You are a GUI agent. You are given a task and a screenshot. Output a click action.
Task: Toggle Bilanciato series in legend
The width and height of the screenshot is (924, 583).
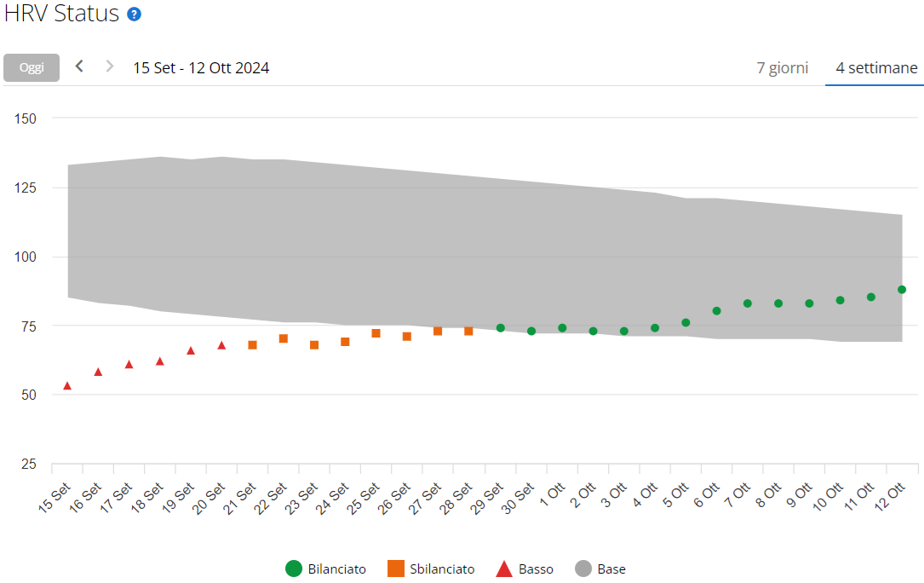325,569
